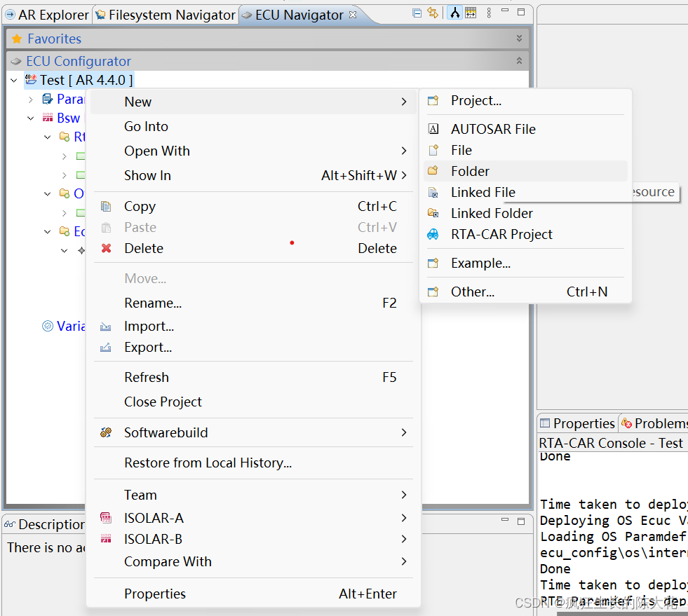Open the Show In submenu
Viewport: 688px width, 616px height.
click(x=147, y=175)
